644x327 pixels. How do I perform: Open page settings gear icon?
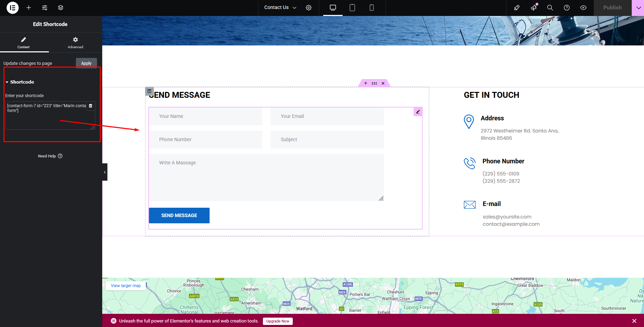[309, 8]
